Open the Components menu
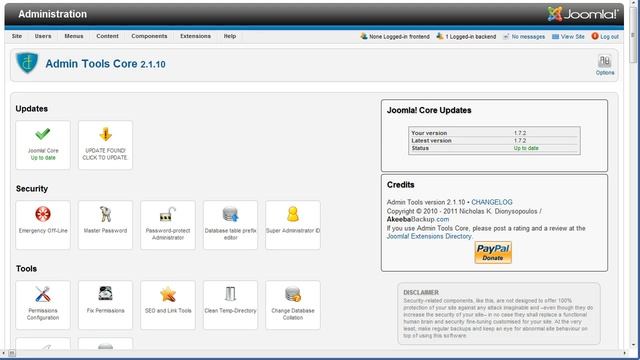Image resolution: width=640 pixels, height=360 pixels. pos(149,36)
